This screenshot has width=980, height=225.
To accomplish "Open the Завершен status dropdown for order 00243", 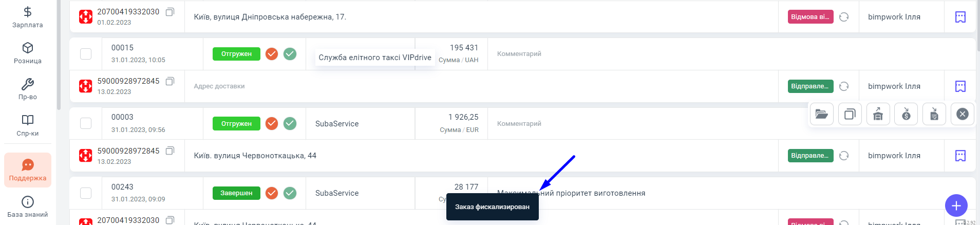I will pyautogui.click(x=236, y=193).
